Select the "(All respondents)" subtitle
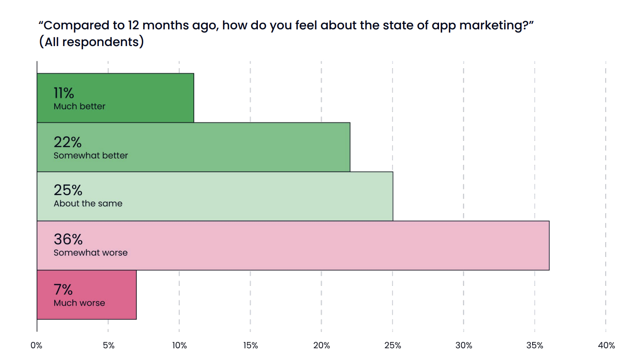Viewport: 627px width, 364px height. pos(91,42)
